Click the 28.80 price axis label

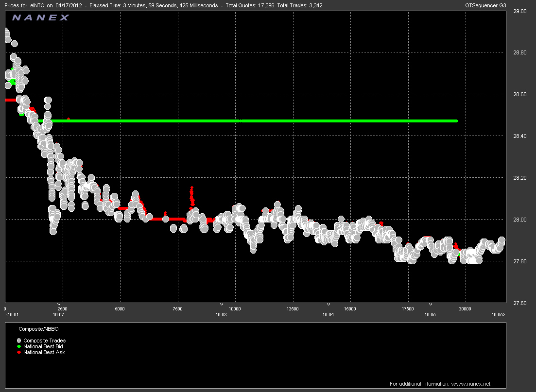pos(520,52)
